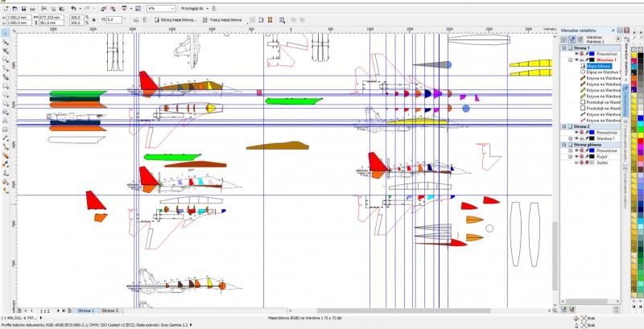Switch to the Strona 2 page tab

click(x=109, y=310)
